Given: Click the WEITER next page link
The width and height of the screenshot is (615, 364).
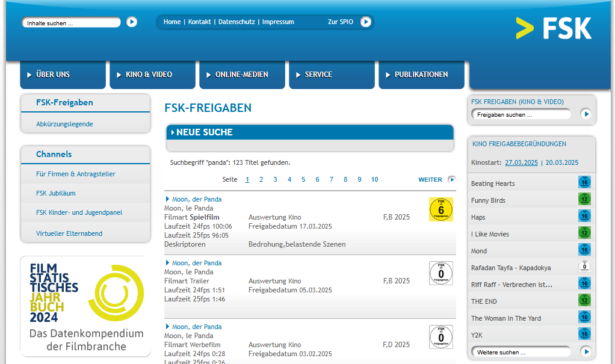Looking at the screenshot, I should [430, 180].
